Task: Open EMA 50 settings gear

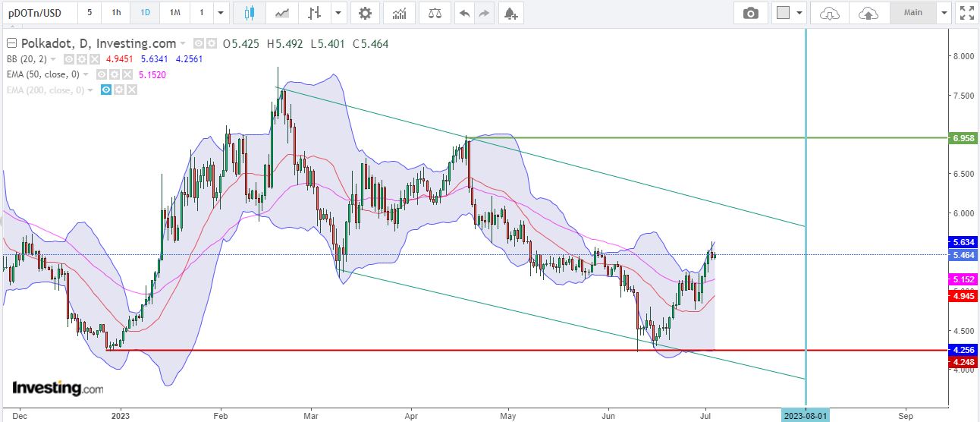Action: (x=114, y=75)
